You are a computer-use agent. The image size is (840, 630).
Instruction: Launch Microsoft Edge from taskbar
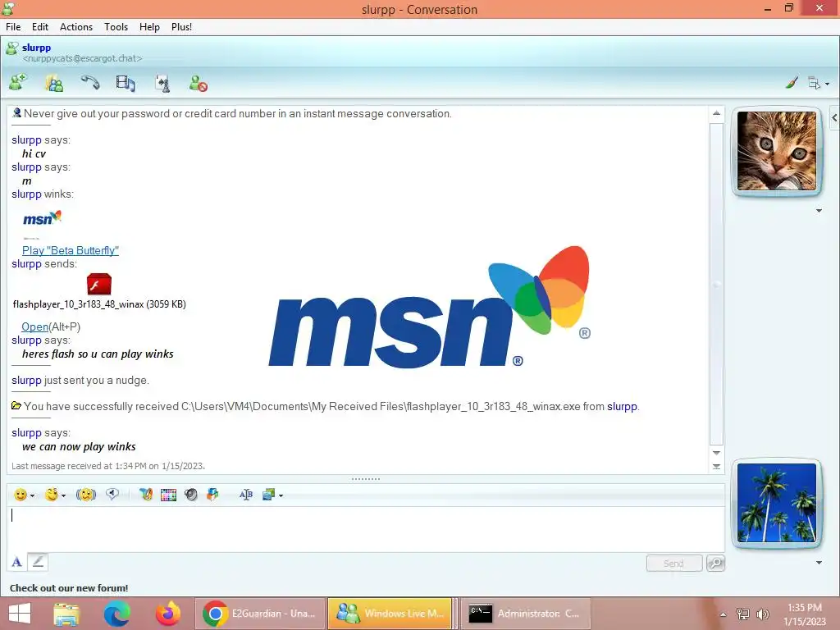tap(116, 614)
